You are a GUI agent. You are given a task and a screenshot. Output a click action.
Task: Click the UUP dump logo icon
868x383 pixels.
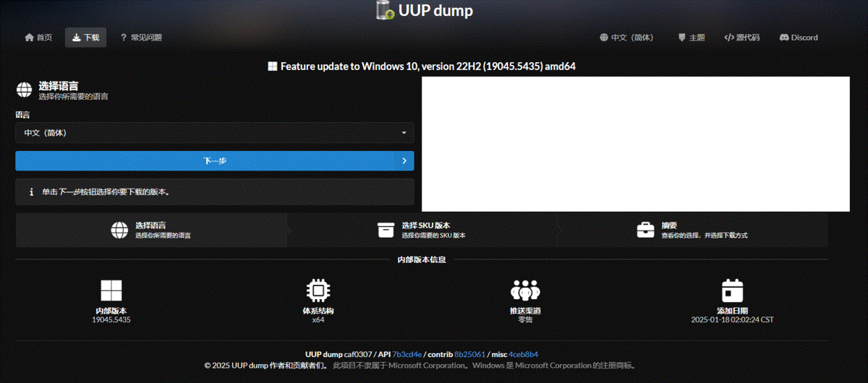tap(385, 10)
